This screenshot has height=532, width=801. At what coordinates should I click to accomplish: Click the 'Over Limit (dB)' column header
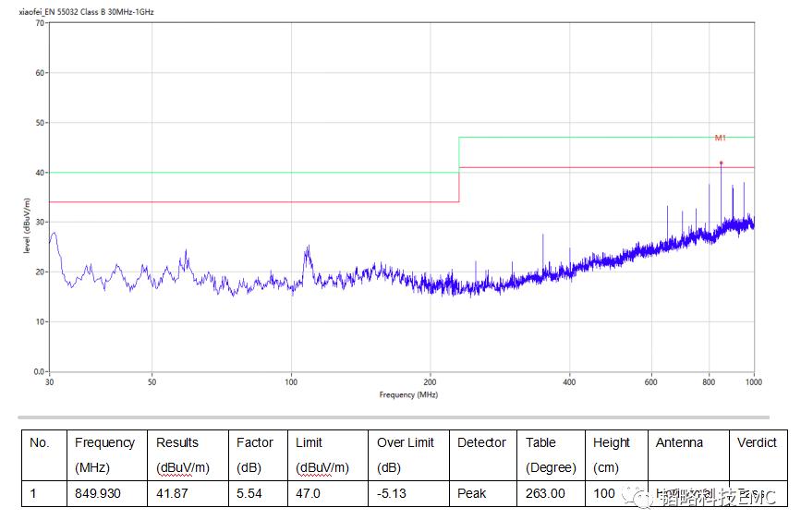(x=408, y=455)
